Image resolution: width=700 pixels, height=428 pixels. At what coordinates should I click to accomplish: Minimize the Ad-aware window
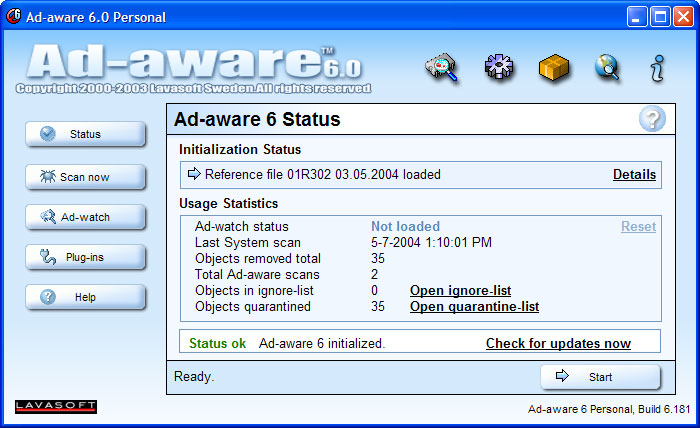point(637,17)
